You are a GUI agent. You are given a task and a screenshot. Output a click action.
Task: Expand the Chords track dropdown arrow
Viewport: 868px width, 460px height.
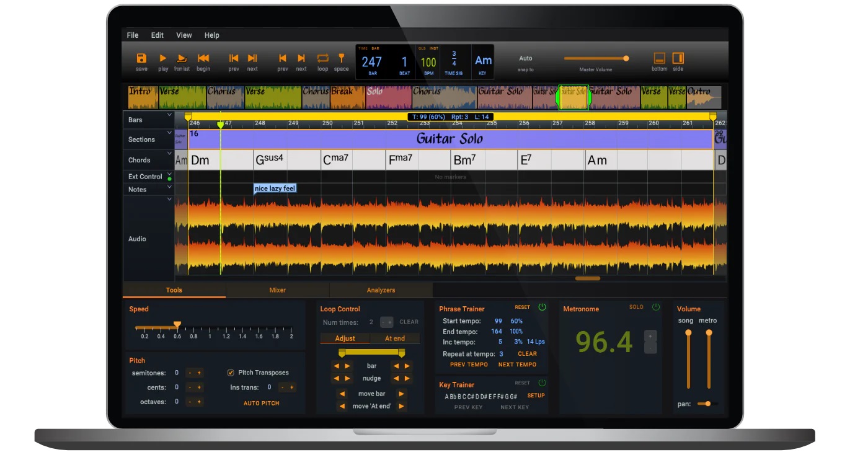coord(169,153)
